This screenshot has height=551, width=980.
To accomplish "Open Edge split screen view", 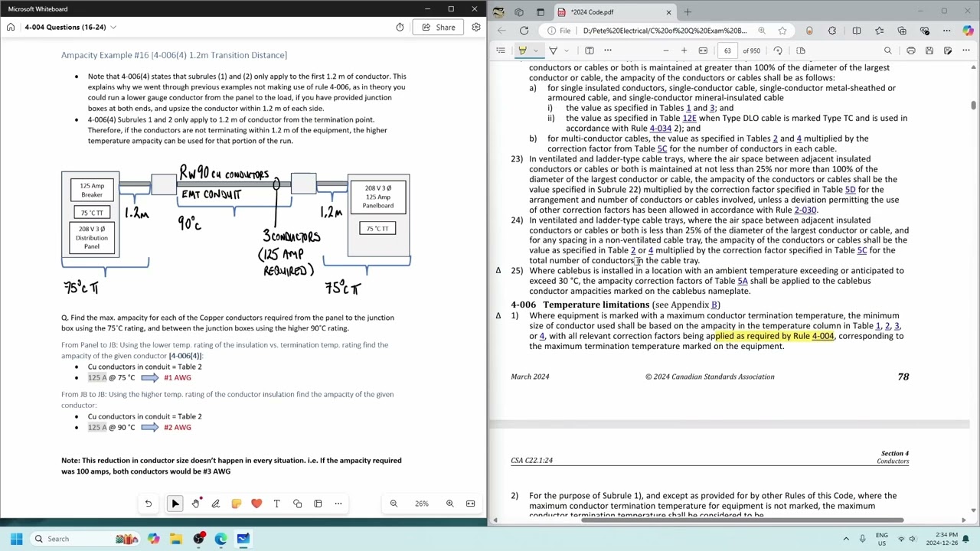I will [857, 31].
